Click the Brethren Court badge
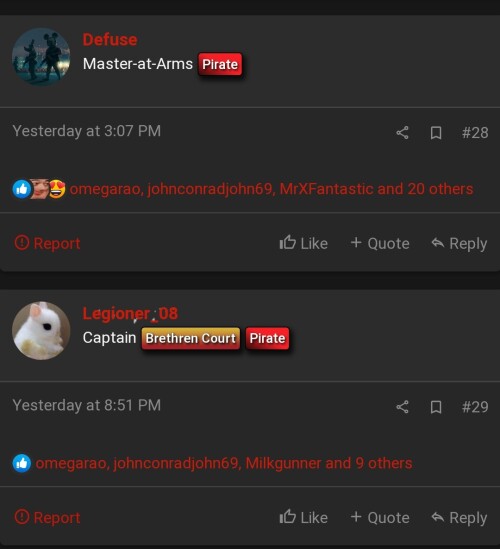The image size is (500, 549). click(191, 338)
